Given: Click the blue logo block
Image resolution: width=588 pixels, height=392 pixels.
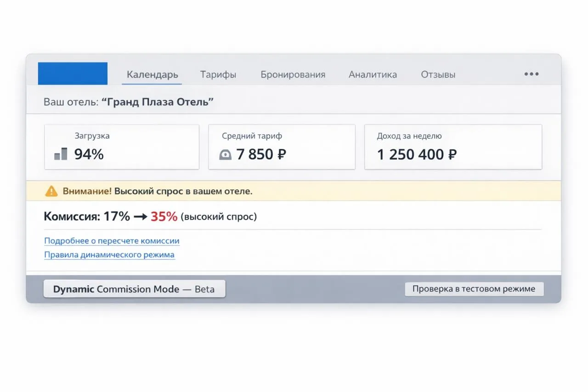Looking at the screenshot, I should pos(73,74).
